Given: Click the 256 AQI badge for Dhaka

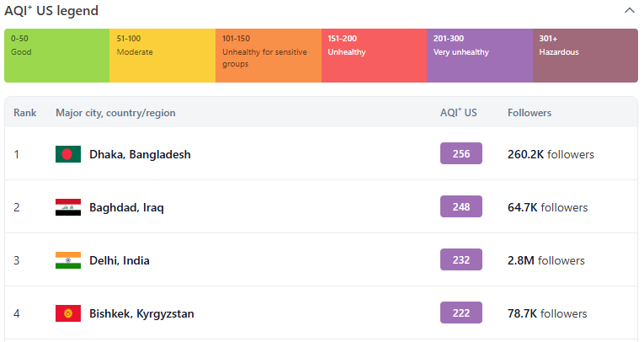Looking at the screenshot, I should click(461, 153).
